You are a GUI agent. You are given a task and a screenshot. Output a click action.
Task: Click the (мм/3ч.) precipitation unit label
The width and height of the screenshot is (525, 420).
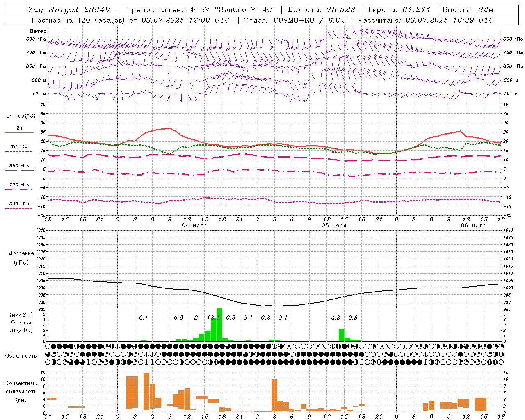coord(21,315)
